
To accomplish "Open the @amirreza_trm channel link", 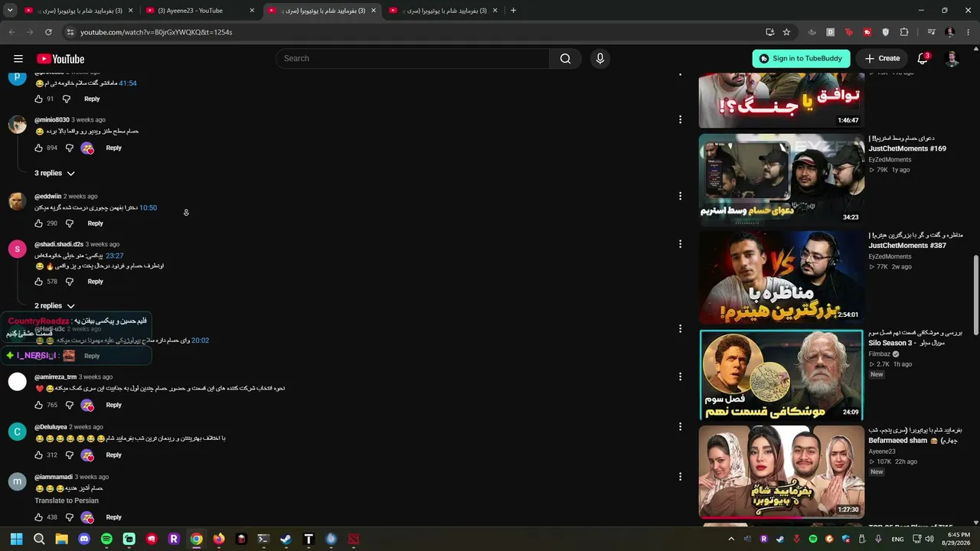I will [55, 377].
